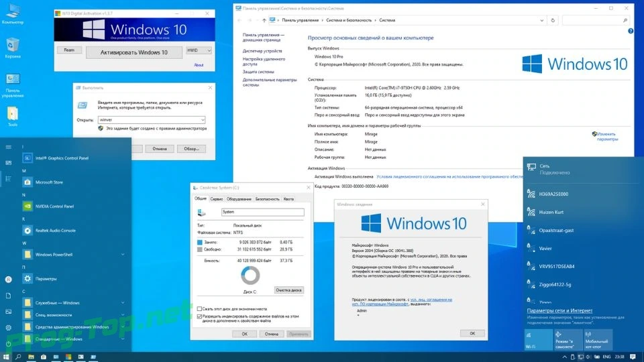
Task: Click Диспетчер устройств in System sidebar
Action: [x=262, y=51]
